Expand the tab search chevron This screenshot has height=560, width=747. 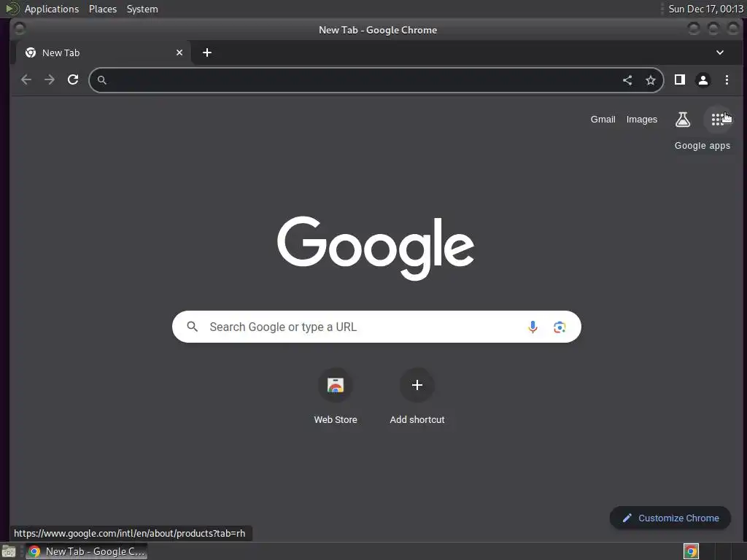click(720, 52)
